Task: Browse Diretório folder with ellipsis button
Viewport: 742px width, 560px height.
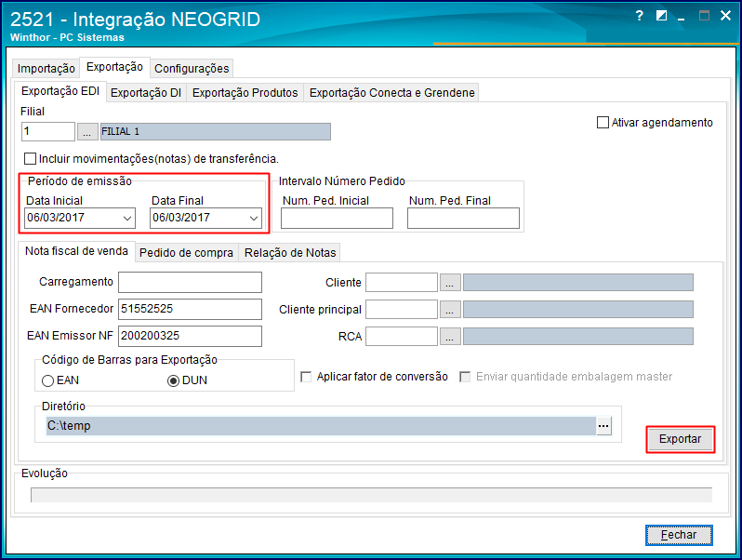Action: tap(603, 426)
